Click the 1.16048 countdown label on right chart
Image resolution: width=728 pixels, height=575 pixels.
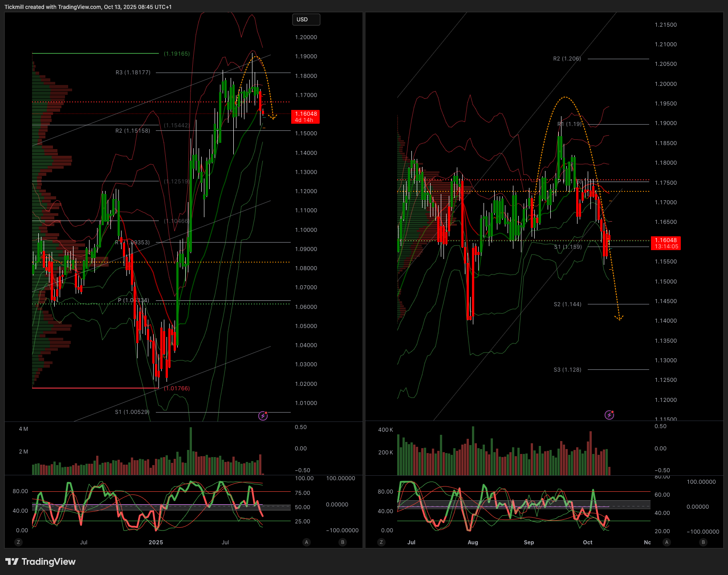[666, 243]
